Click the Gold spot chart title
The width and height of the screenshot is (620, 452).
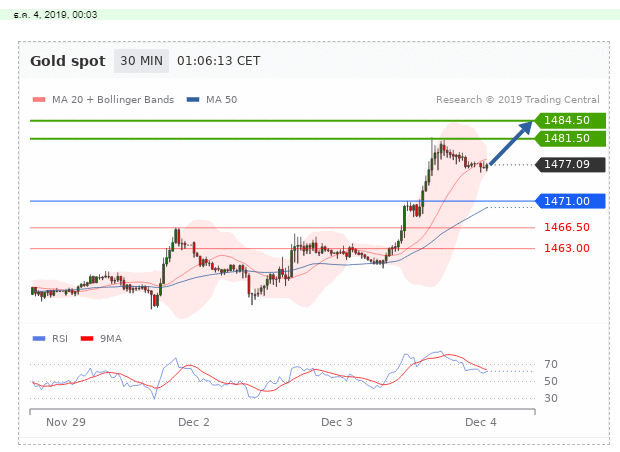pos(68,61)
